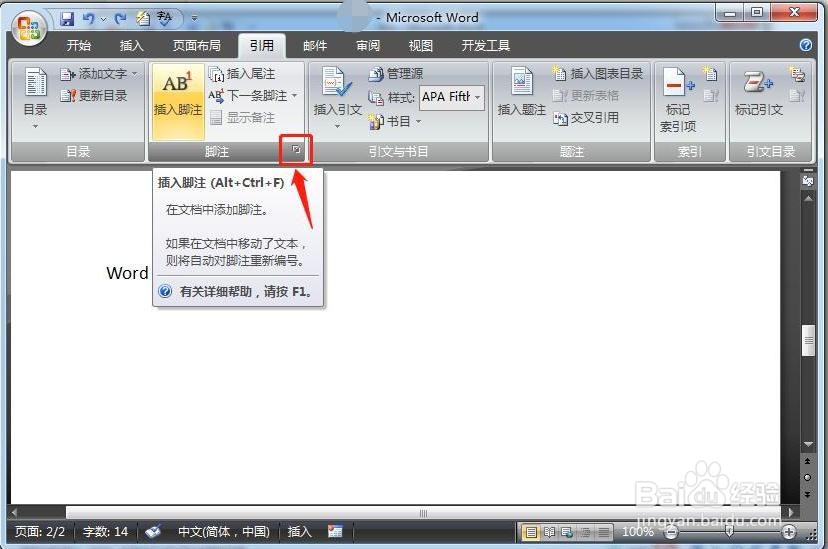The width and height of the screenshot is (828, 549).
Task: Click 更新目录 to update contents
Action: pos(93,96)
